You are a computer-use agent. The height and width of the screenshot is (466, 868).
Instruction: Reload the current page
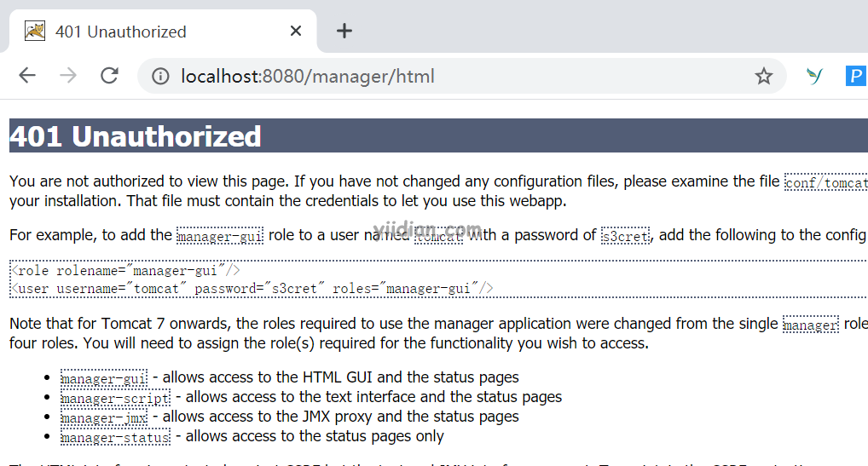click(x=109, y=75)
